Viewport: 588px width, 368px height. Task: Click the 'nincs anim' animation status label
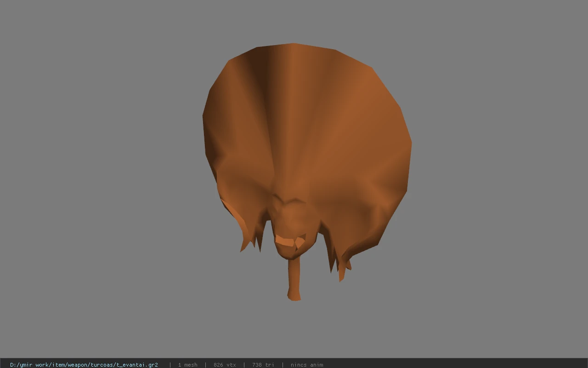coord(307,364)
